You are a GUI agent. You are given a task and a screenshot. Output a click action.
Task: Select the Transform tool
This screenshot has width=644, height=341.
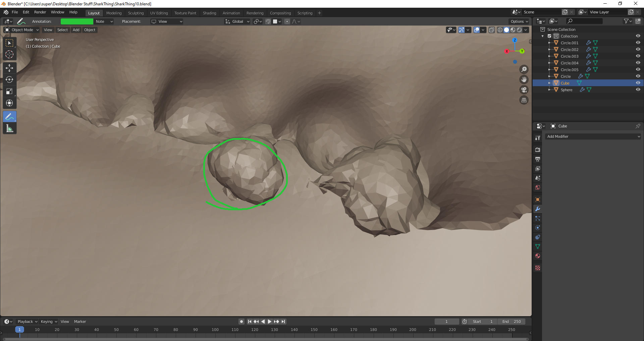coord(9,103)
